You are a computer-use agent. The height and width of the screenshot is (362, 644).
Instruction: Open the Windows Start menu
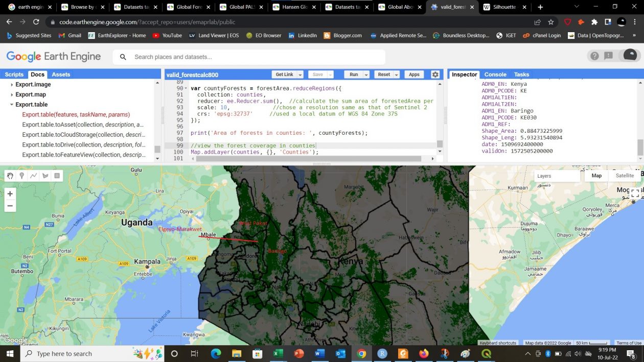pos(10,353)
